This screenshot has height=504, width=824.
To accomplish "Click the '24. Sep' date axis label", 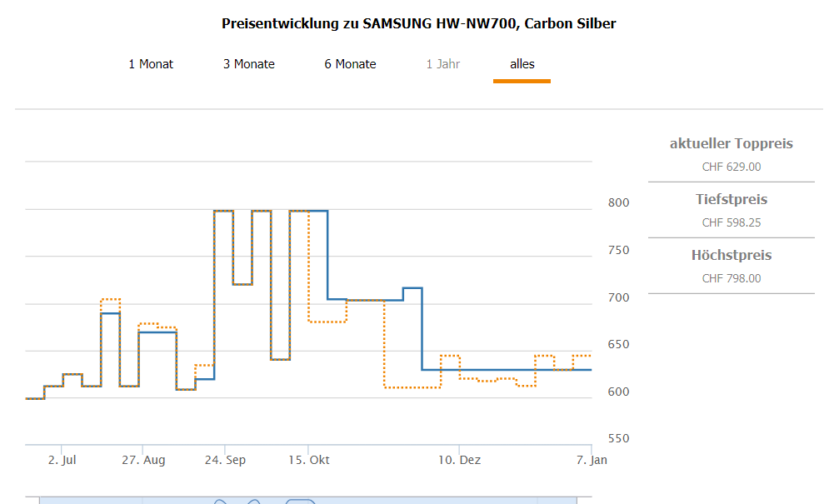I will click(225, 460).
